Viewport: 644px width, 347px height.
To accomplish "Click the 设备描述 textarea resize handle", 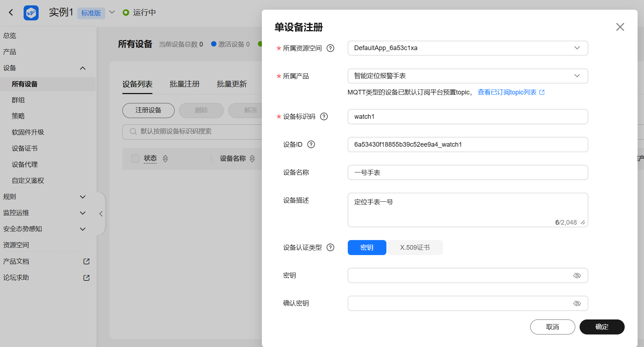I will tap(583, 223).
